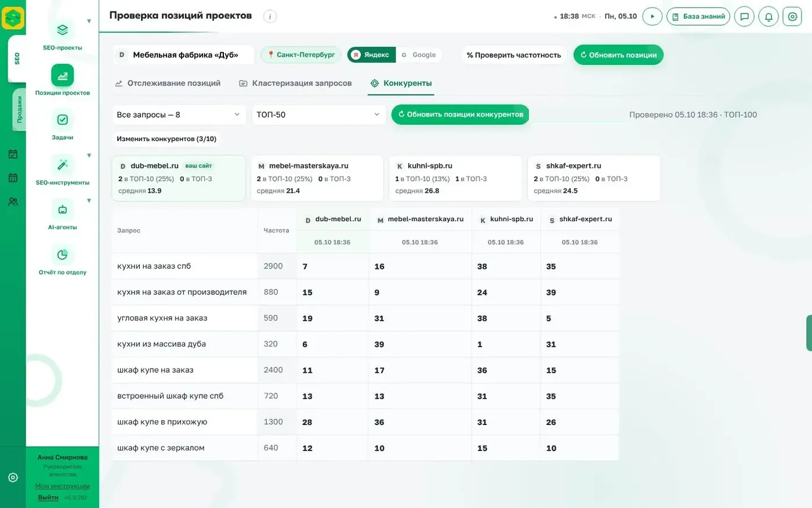Open the calendar grid icon in left rail
This screenshot has width=812, height=508.
pyautogui.click(x=13, y=178)
